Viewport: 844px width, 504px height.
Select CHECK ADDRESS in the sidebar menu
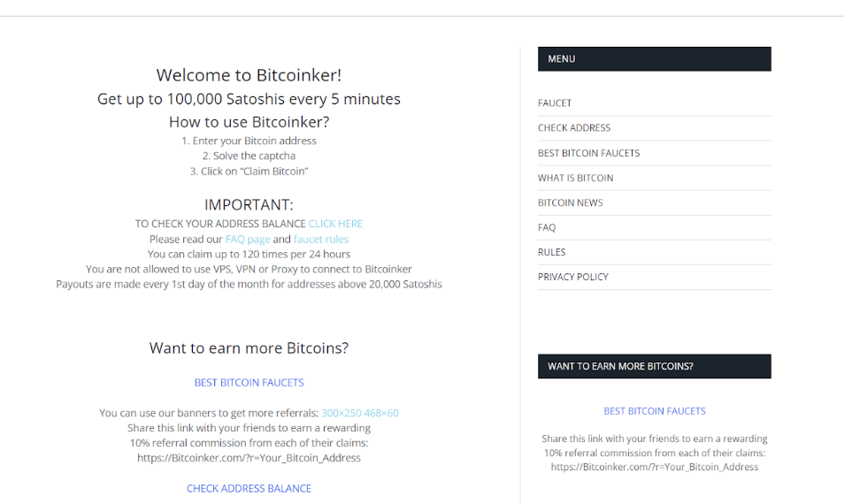coord(574,127)
